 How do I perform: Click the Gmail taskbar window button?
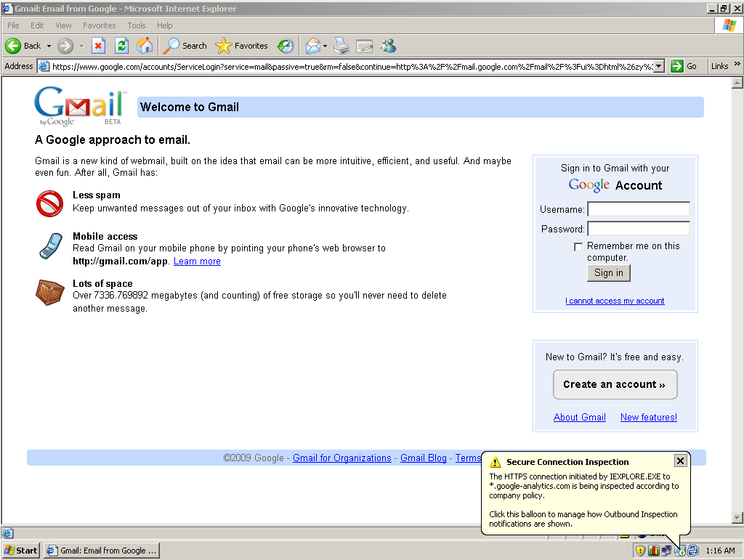[102, 551]
